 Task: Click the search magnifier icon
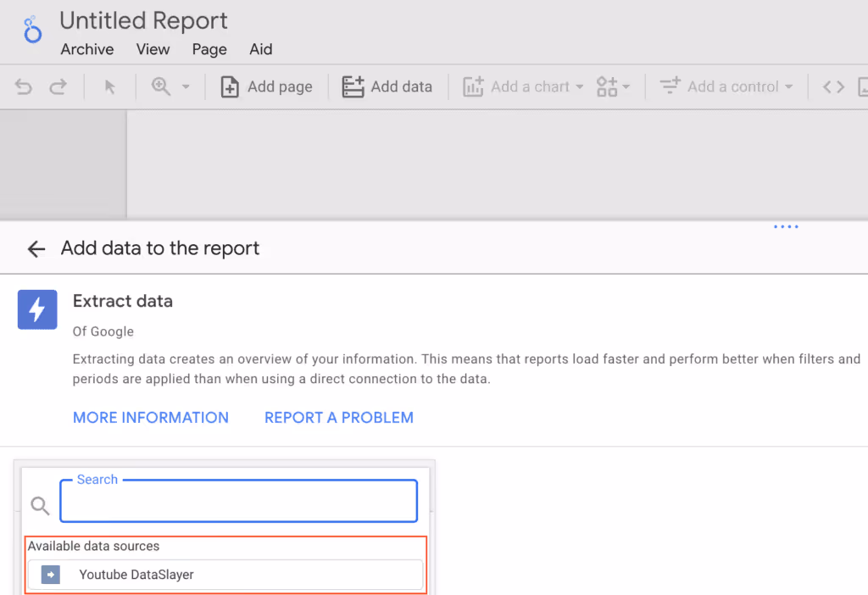tap(39, 505)
